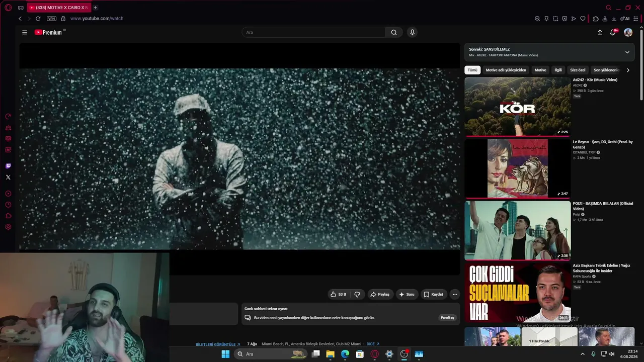Save the video with Kaydet
This screenshot has width=644, height=362.
click(x=433, y=294)
